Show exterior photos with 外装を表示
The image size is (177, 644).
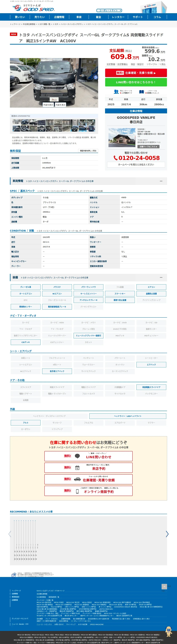pyautogui.click(x=48, y=105)
